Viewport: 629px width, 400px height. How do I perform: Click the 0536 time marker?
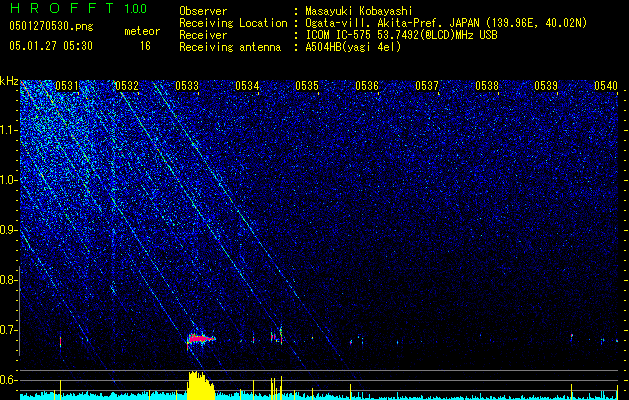click(367, 85)
